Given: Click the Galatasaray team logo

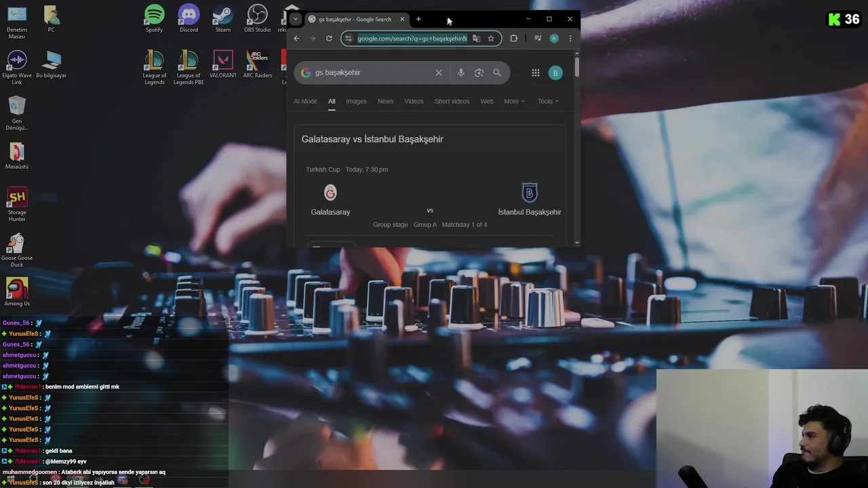Looking at the screenshot, I should [x=330, y=192].
